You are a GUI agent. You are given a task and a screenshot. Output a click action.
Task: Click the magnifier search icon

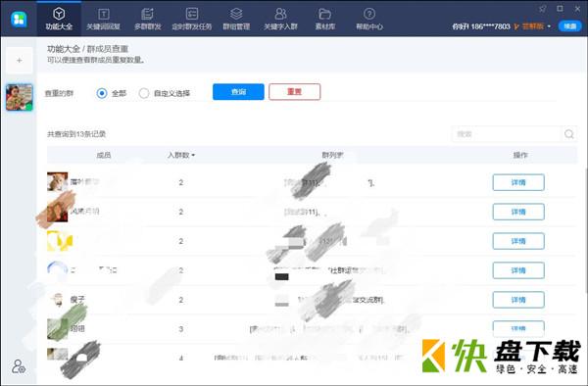(x=568, y=134)
